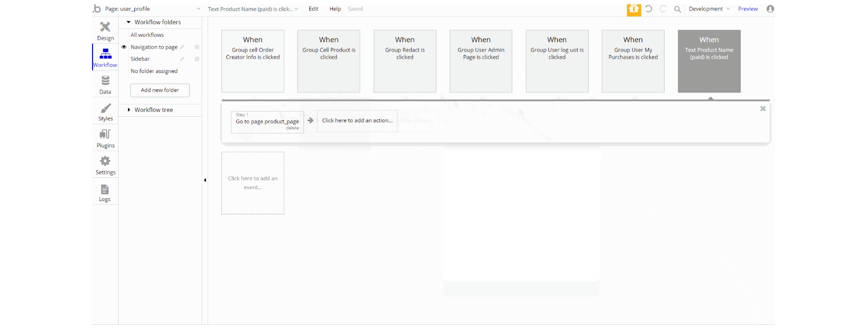Open the Settings gear icon
The width and height of the screenshot is (868, 331).
(105, 161)
